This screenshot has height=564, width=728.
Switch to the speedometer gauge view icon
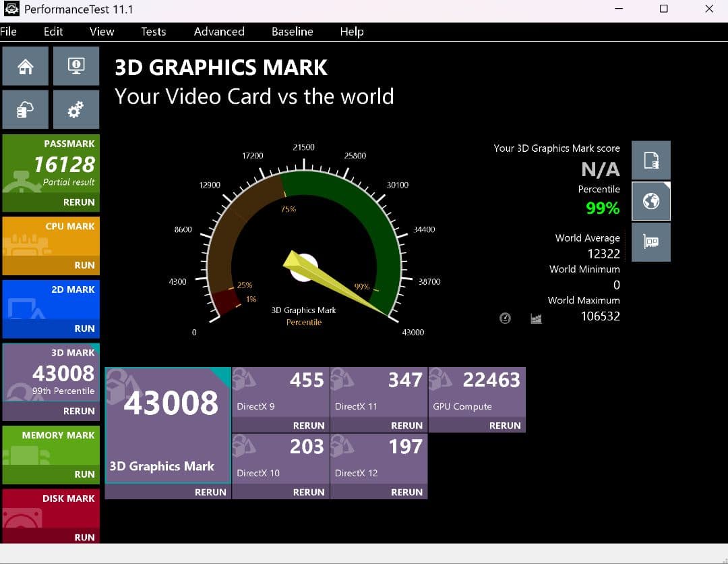coord(505,318)
